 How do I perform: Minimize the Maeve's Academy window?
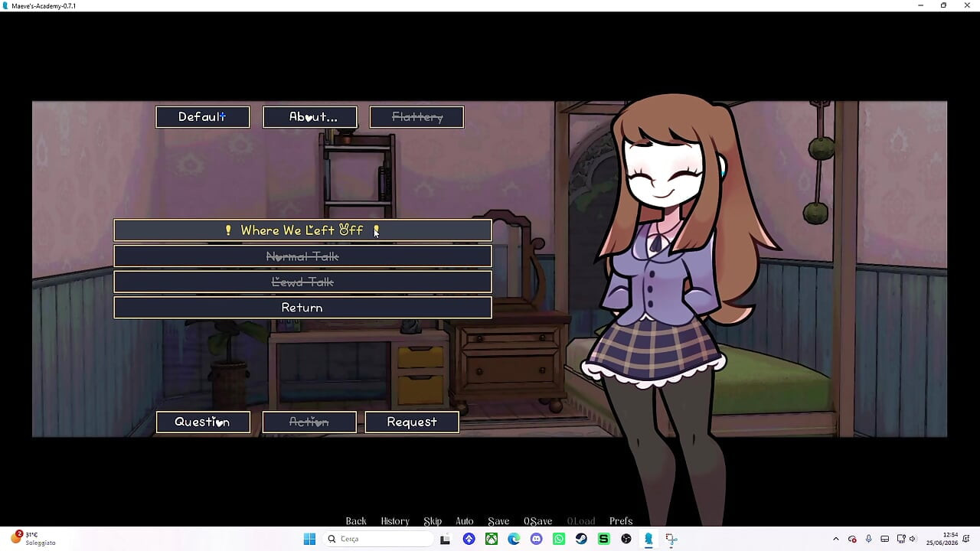coord(921,5)
